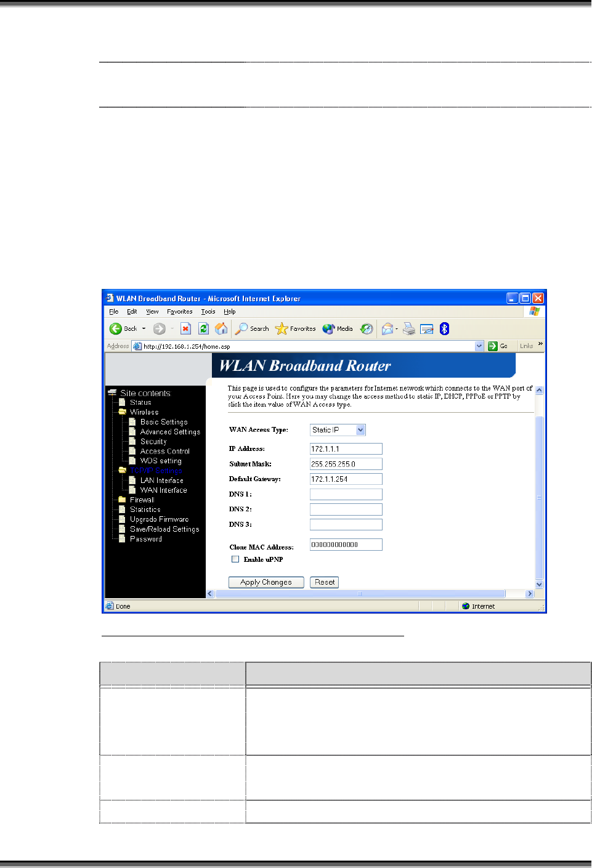This screenshot has height=868, width=592.
Task: Open the Favorites menu
Action: tap(180, 312)
